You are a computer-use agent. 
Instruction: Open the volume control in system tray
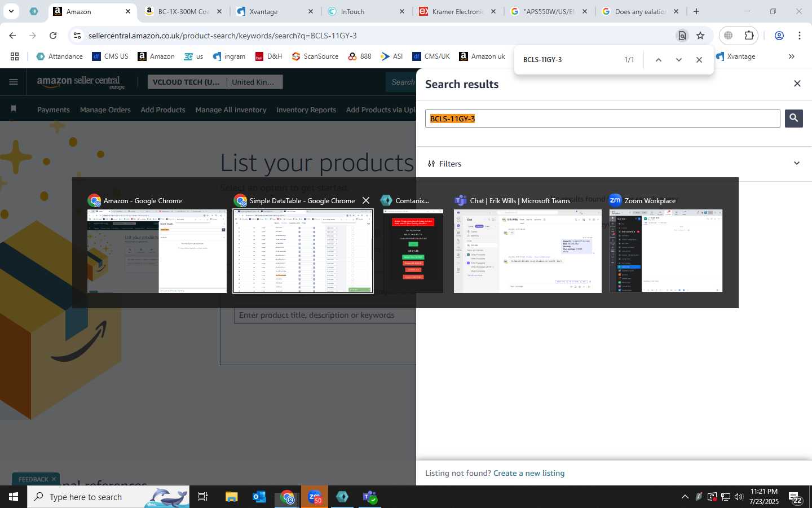[739, 497]
